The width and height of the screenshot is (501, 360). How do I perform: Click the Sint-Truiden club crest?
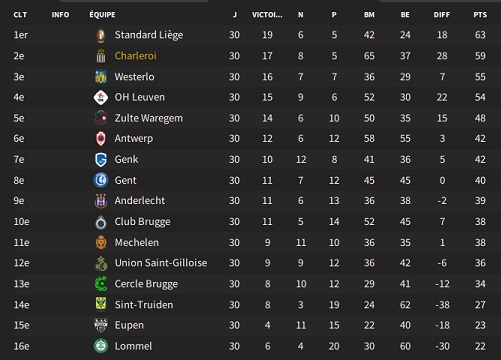tap(101, 304)
